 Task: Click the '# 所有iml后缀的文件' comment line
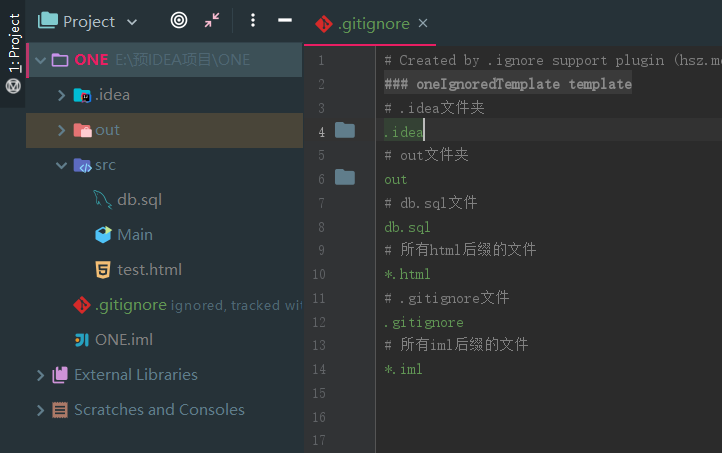[456, 345]
